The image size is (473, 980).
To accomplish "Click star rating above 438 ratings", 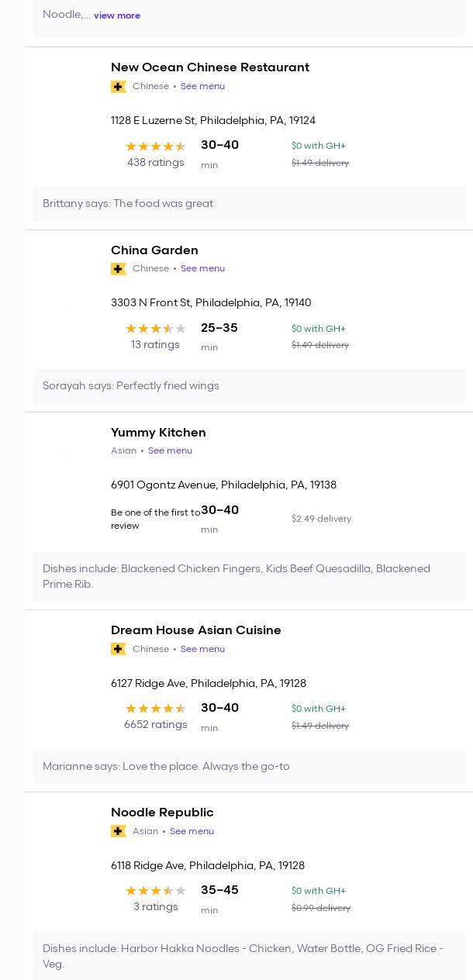I will point(155,147).
